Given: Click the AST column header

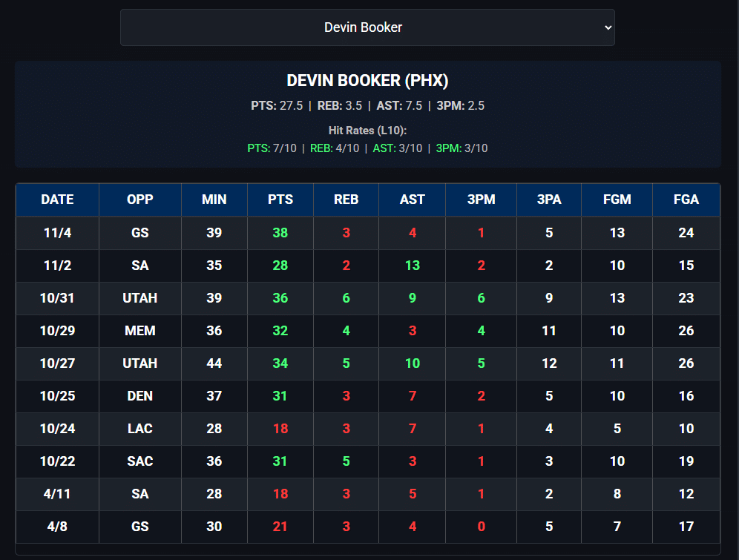Looking at the screenshot, I should click(x=413, y=200).
